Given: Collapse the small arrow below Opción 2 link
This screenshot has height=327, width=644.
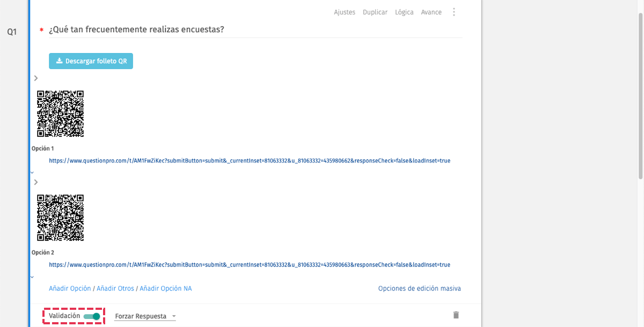Looking at the screenshot, I should tap(32, 277).
